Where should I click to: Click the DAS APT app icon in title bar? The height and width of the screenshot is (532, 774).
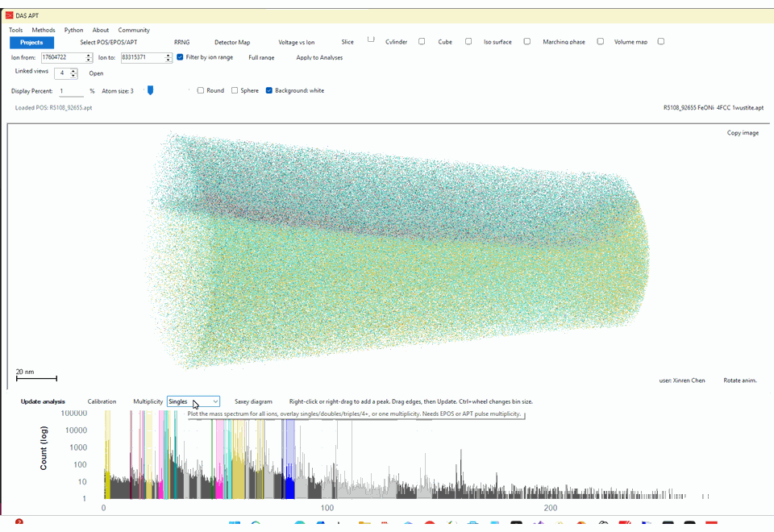9,15
